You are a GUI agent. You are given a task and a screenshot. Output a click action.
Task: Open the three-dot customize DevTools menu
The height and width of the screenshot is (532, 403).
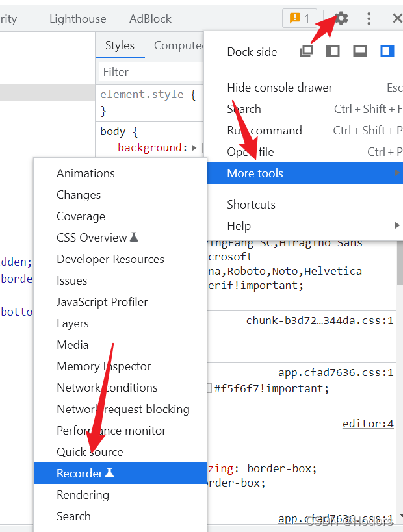click(369, 18)
